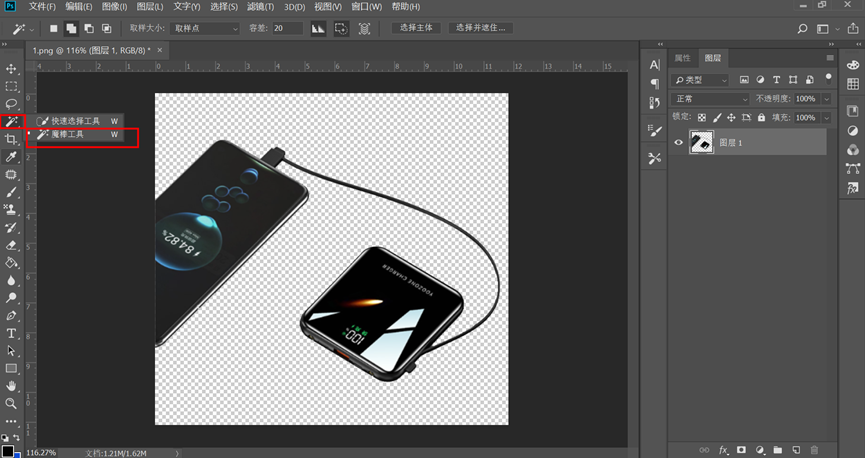Screen dimensions: 865x458
Task: Activate the Hand tool
Action: 12,386
